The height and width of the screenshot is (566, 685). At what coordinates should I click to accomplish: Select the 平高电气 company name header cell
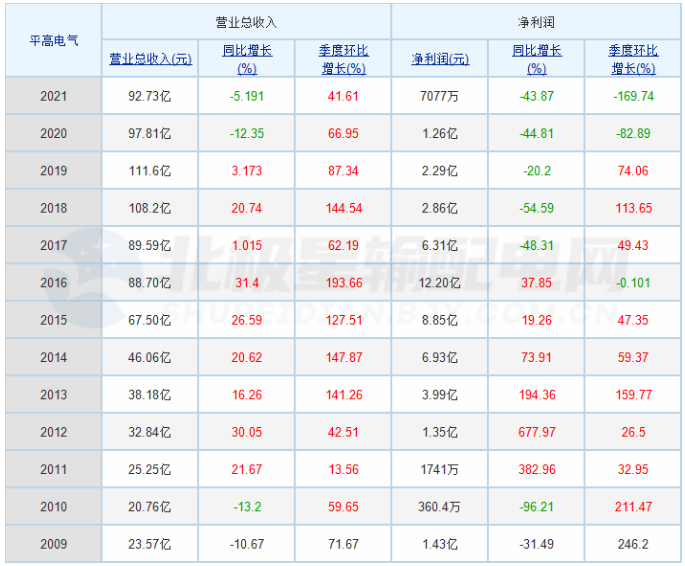53,41
